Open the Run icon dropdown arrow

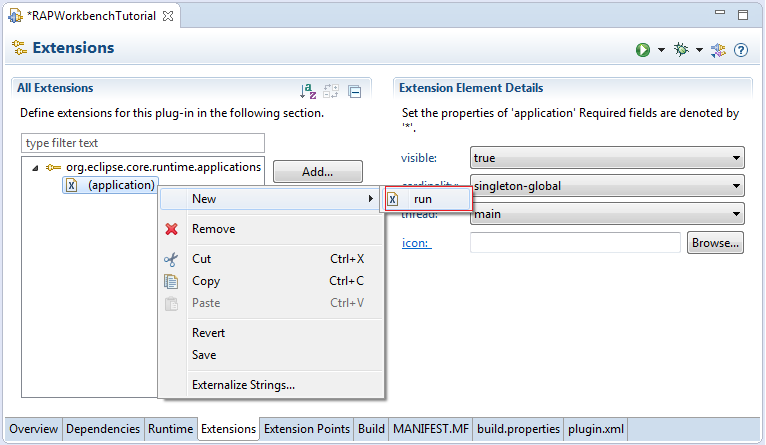click(661, 50)
